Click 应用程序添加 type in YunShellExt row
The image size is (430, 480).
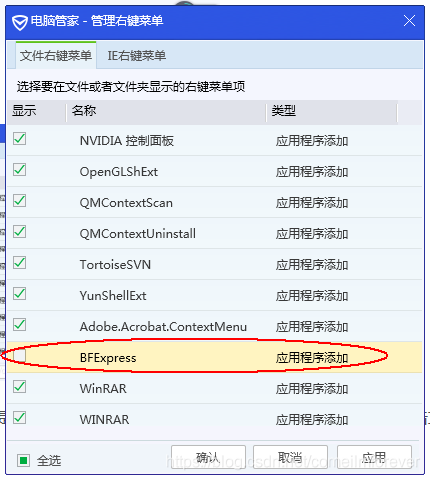[x=312, y=296]
